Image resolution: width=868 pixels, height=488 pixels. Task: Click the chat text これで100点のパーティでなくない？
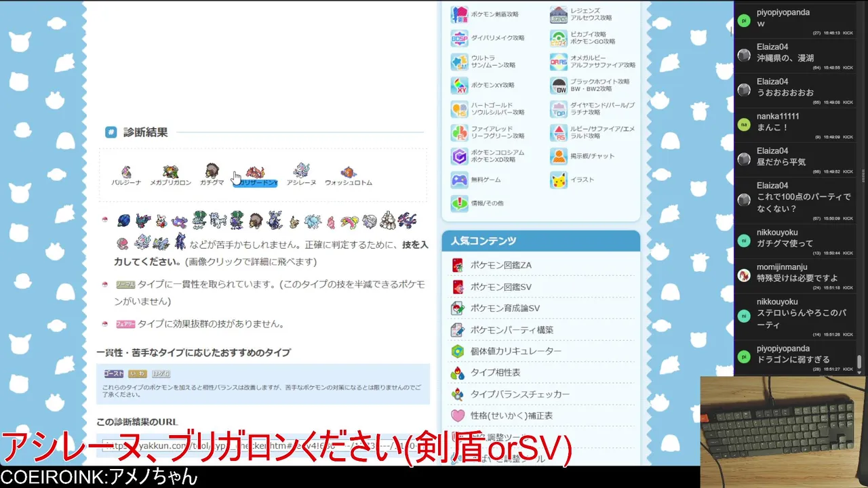click(x=804, y=203)
